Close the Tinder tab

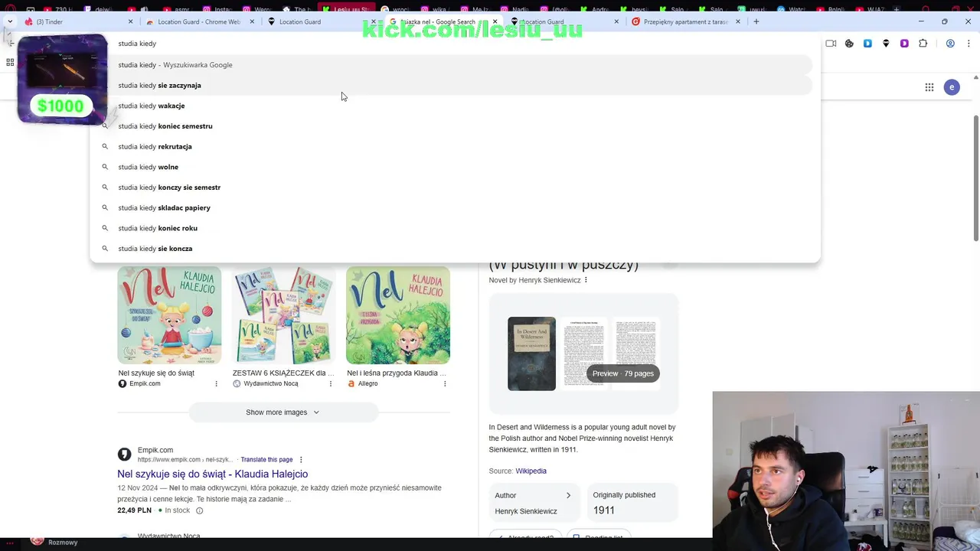tap(130, 21)
